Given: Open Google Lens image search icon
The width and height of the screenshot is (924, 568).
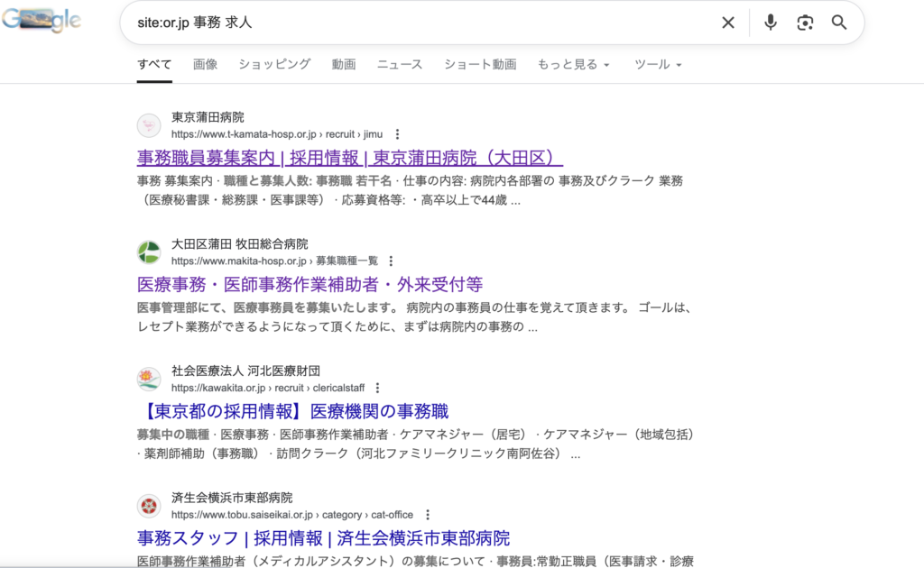Looking at the screenshot, I should pos(805,23).
